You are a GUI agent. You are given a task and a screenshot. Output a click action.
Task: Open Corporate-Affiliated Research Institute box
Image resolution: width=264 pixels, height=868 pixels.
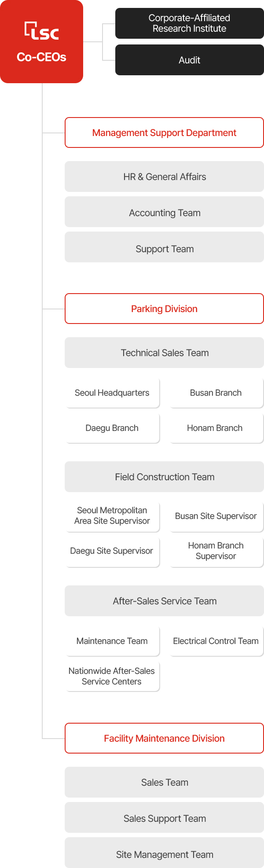[x=190, y=23]
